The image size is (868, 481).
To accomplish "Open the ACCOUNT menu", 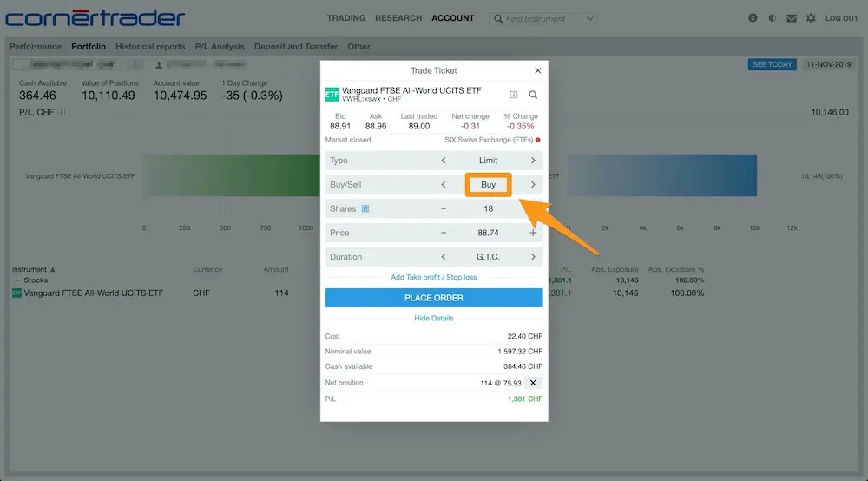I will coord(453,18).
